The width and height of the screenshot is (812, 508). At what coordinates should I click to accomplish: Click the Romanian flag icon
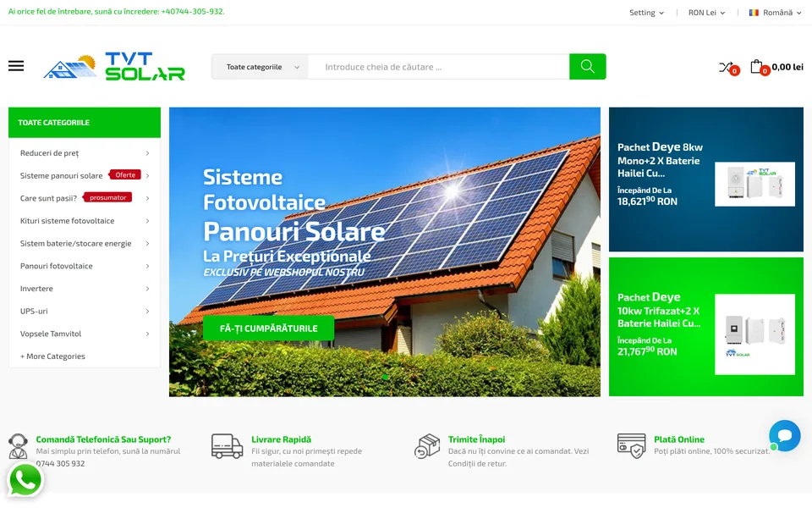click(x=754, y=13)
